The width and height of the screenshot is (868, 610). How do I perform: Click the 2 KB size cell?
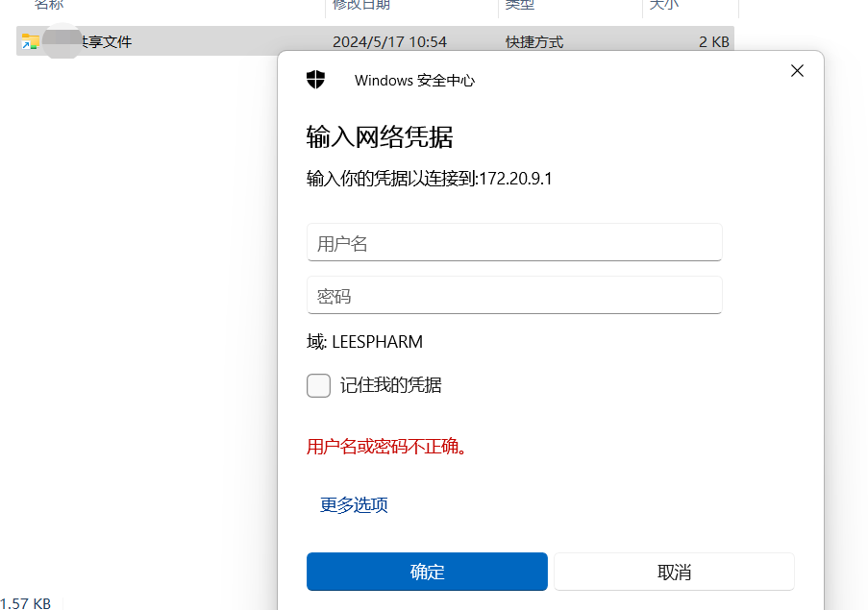714,42
